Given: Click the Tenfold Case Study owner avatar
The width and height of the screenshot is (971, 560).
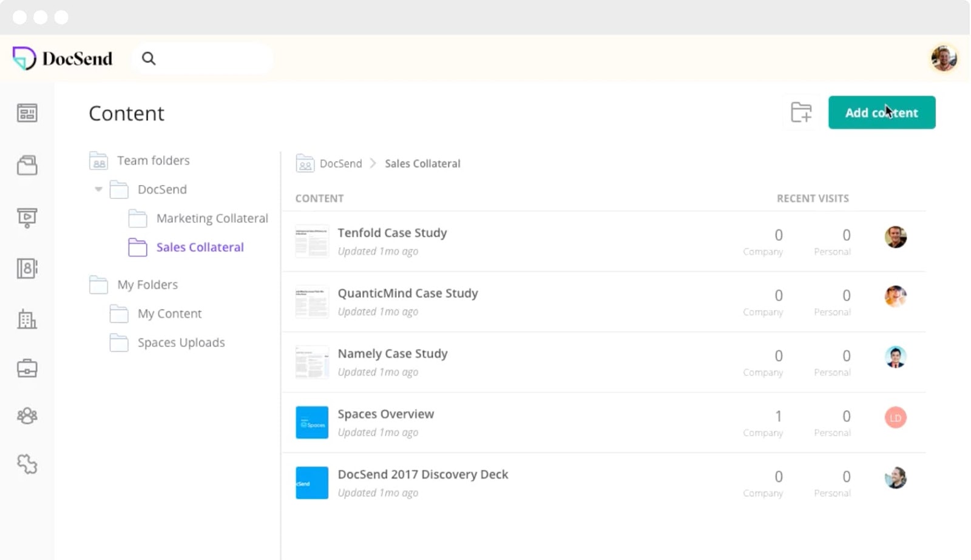Looking at the screenshot, I should pos(895,237).
